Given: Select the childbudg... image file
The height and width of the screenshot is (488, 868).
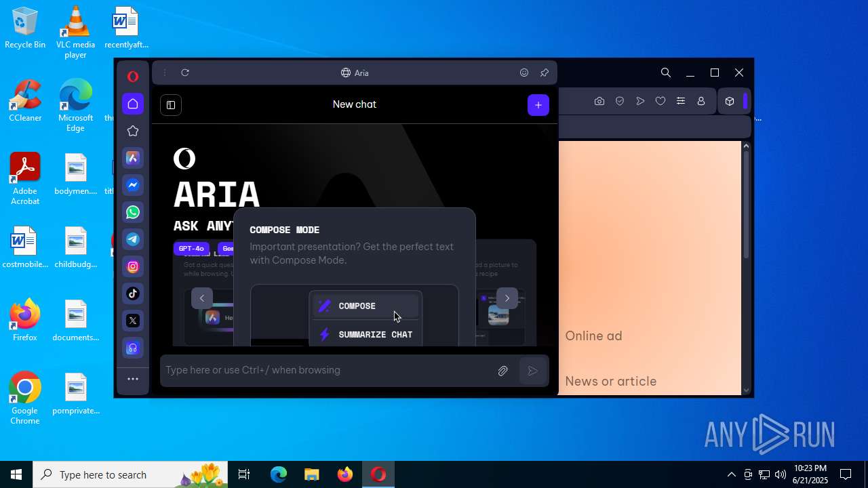Looking at the screenshot, I should click(x=75, y=248).
